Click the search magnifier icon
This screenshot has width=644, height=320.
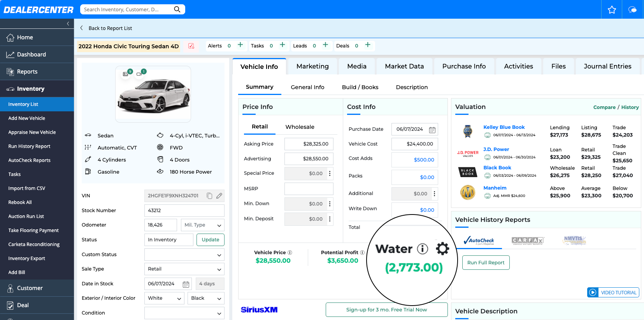click(x=177, y=9)
